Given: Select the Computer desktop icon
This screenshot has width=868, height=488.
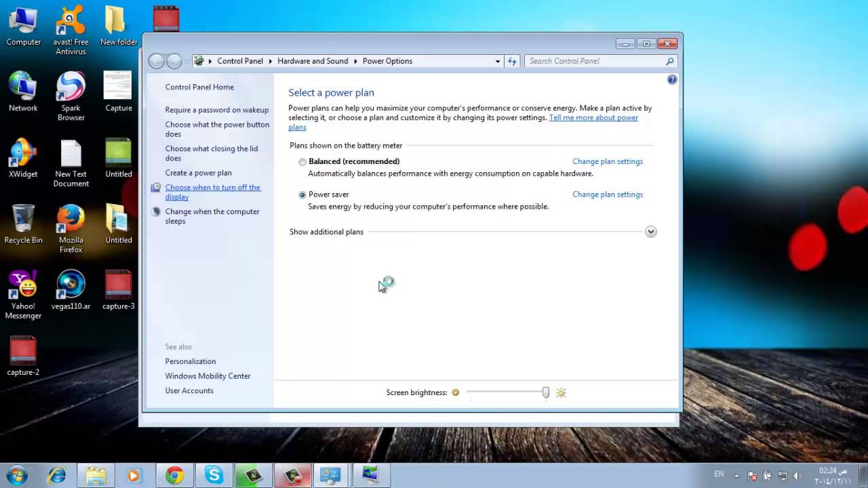Looking at the screenshot, I should point(23,26).
